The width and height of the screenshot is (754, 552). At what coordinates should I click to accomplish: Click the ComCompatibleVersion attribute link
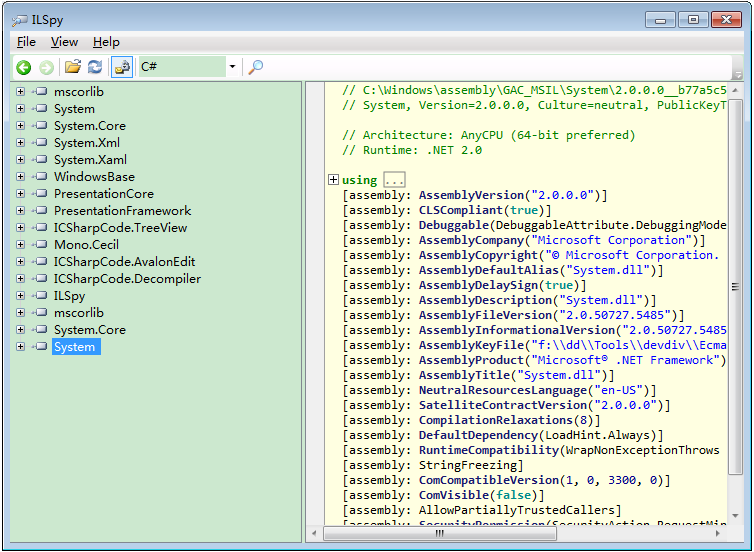point(489,480)
